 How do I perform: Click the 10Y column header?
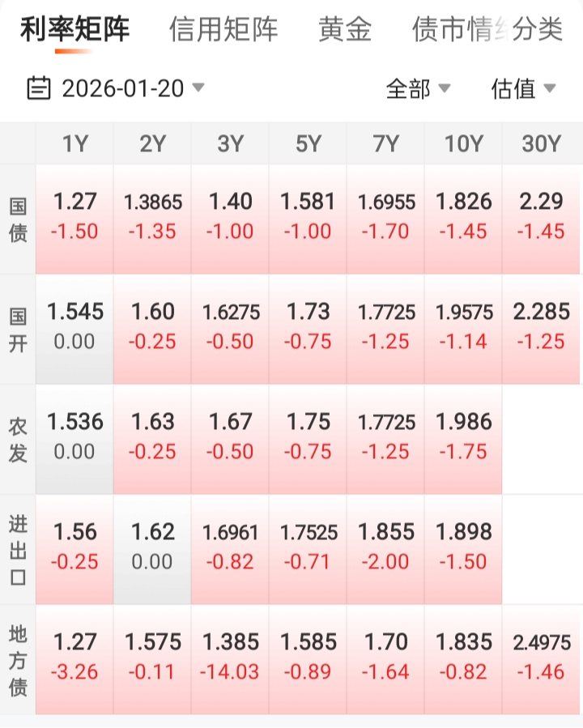pos(463,143)
